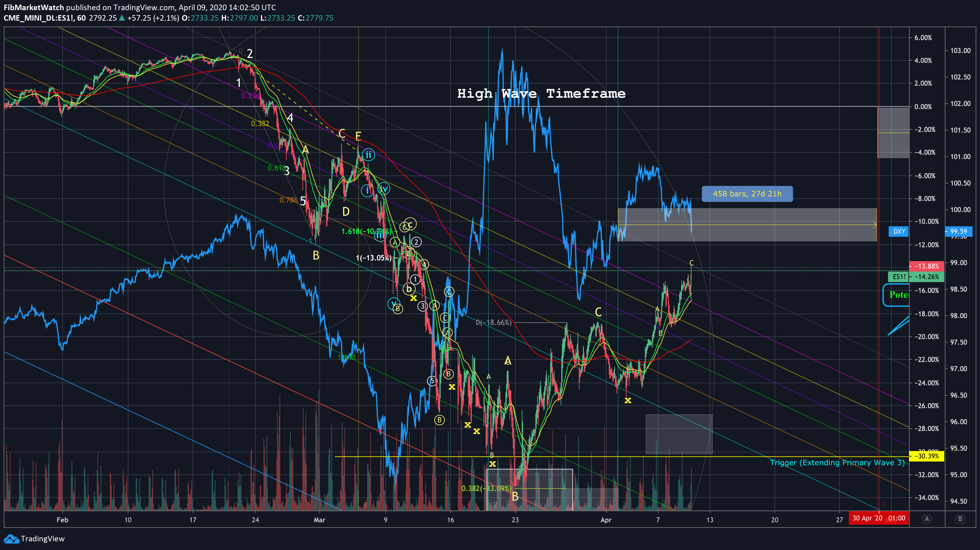
Task: Click the cut-off green Pote callout box
Action: click(896, 295)
